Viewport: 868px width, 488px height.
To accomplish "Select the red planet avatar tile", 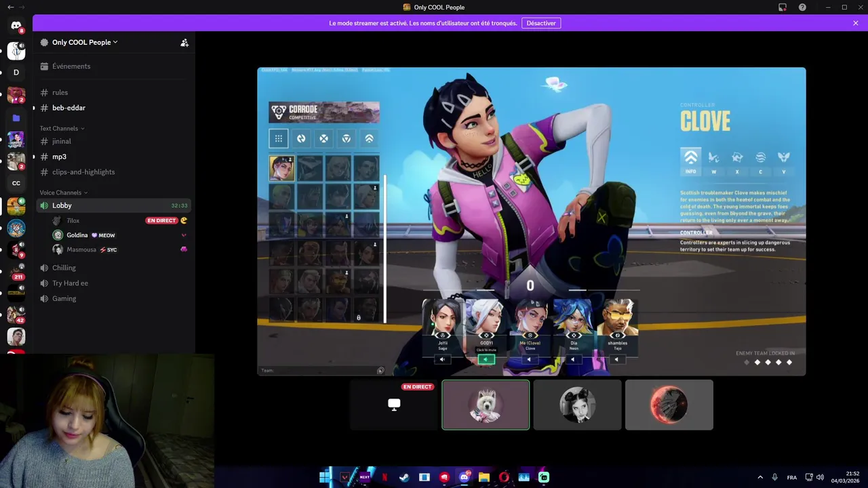I will tap(669, 405).
